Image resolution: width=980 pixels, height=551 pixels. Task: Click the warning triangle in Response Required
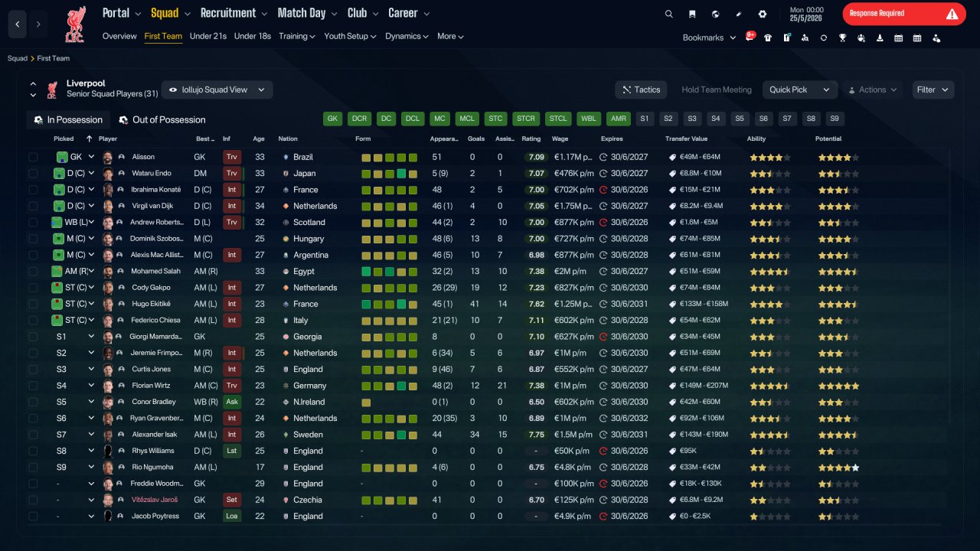pos(952,14)
